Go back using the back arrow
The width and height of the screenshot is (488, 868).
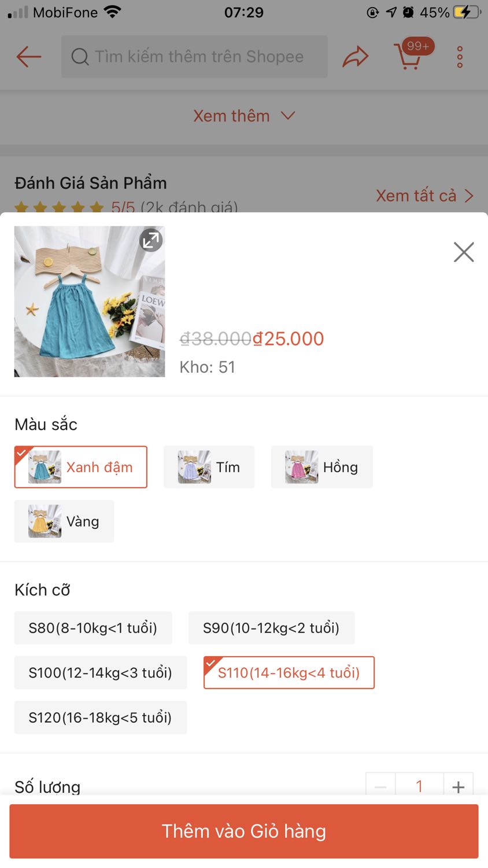[28, 56]
